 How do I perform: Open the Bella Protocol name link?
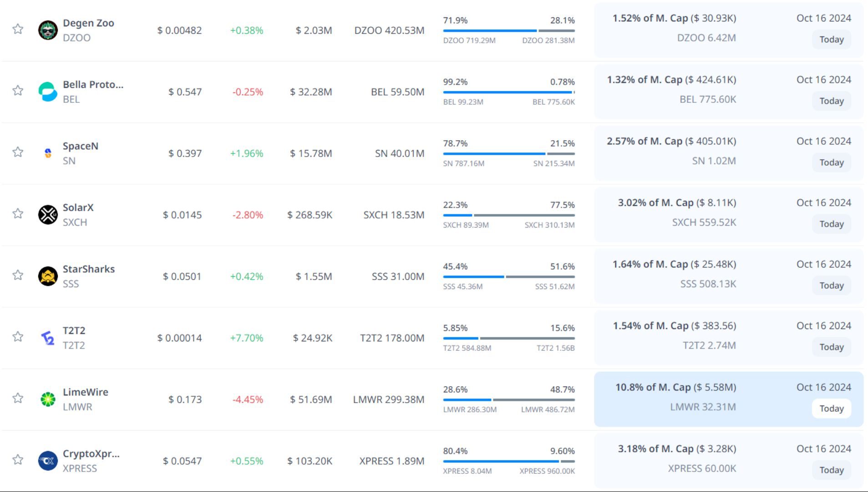pyautogui.click(x=93, y=85)
